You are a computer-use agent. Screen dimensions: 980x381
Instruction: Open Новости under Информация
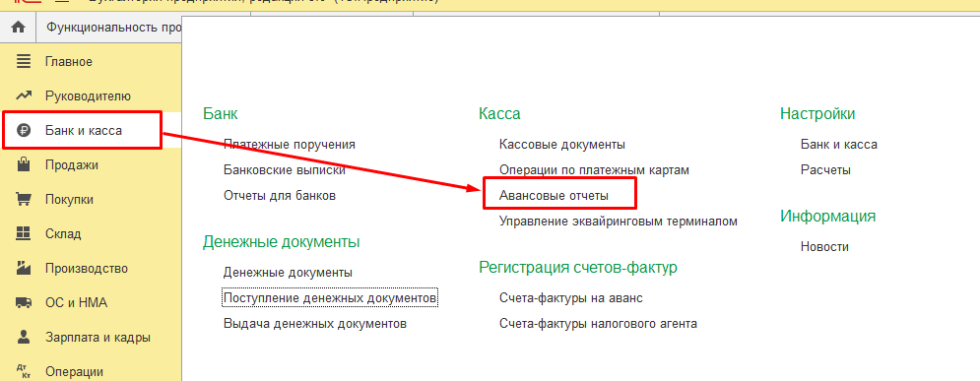point(824,247)
